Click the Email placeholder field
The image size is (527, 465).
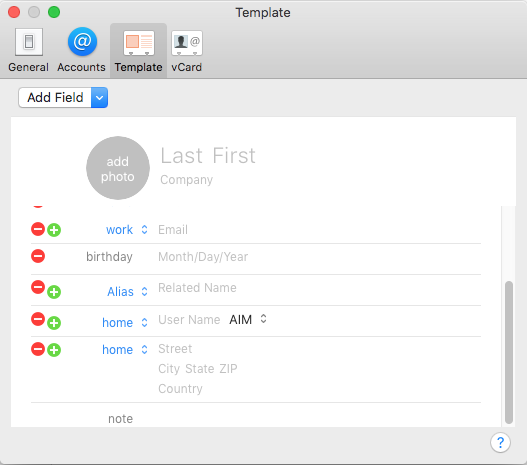point(173,230)
